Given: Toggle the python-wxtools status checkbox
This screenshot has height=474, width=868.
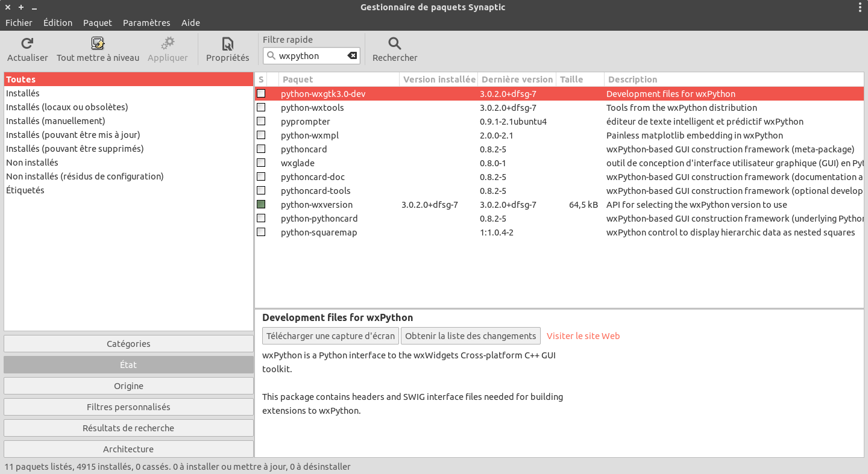Looking at the screenshot, I should point(261,107).
